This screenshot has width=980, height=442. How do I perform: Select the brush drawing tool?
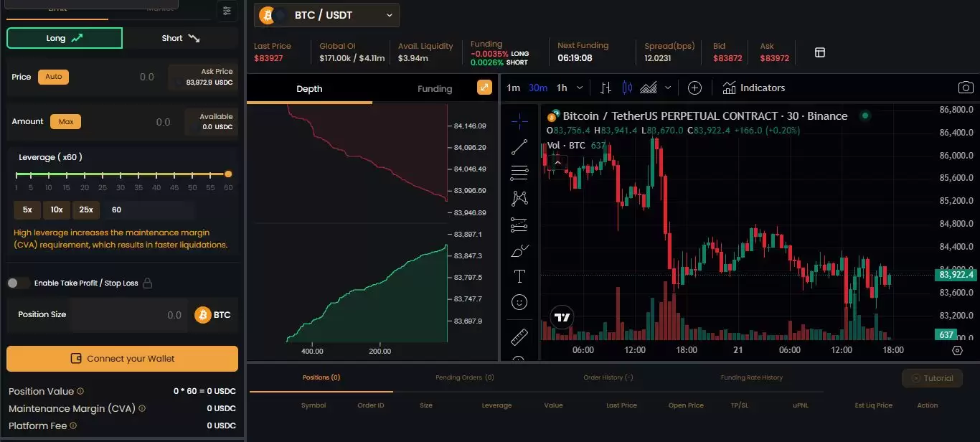coord(519,250)
